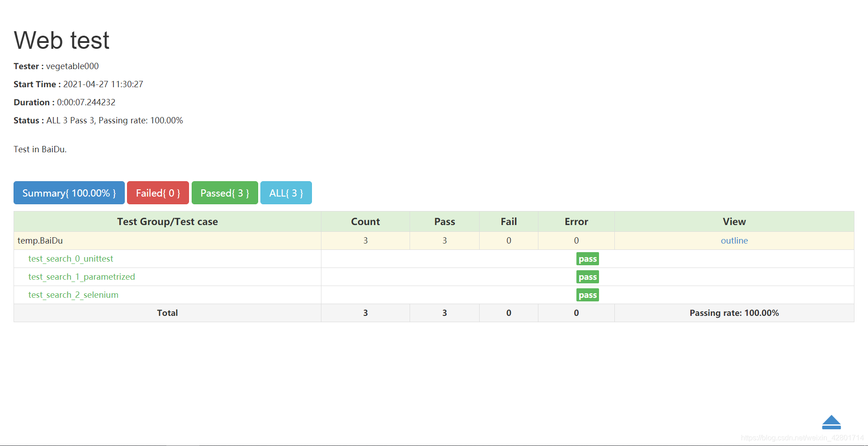
Task: Click Count value 3 in temp.BaiDu row
Action: point(365,240)
